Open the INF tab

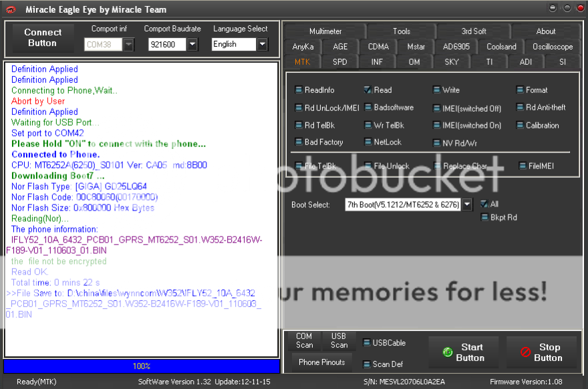[377, 62]
